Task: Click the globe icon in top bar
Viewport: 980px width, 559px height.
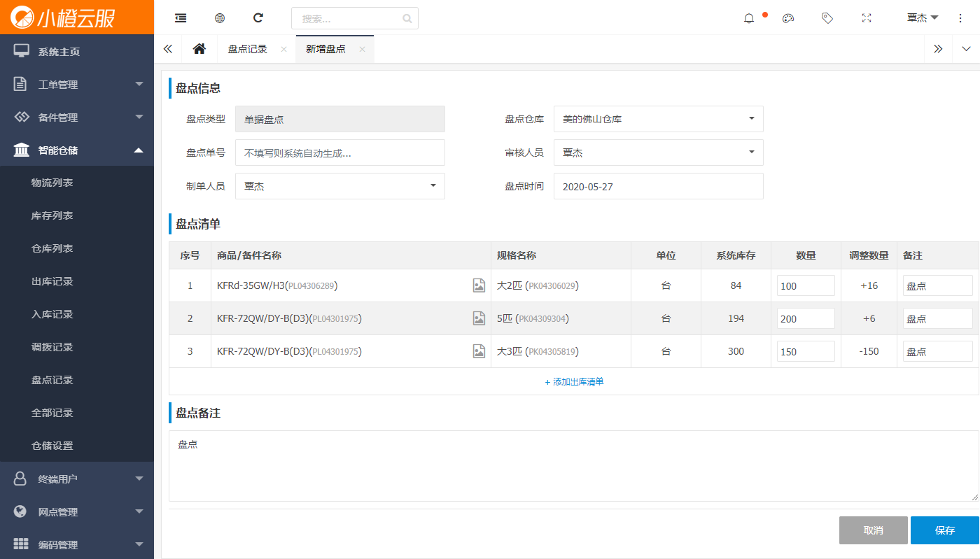Action: point(220,18)
